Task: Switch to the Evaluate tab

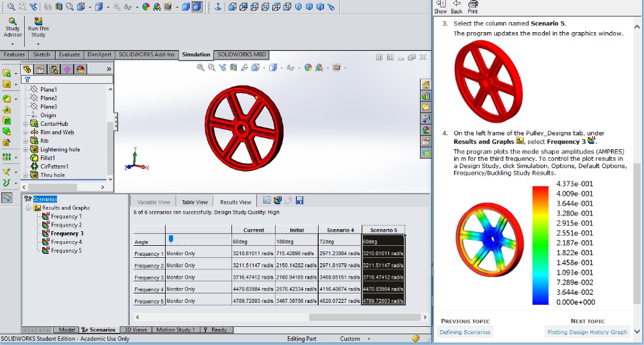Action: pyautogui.click(x=69, y=54)
